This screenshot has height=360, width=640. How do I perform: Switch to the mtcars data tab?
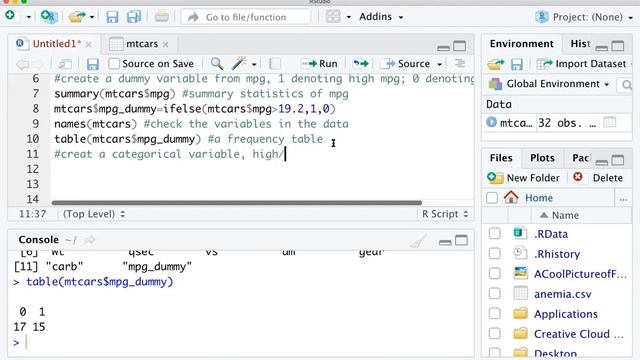pyautogui.click(x=142, y=44)
